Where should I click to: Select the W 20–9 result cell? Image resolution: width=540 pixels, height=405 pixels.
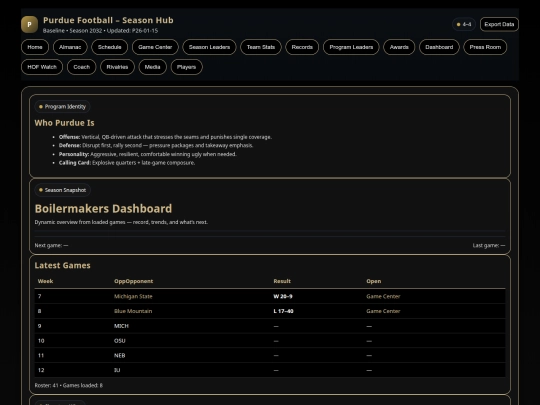pos(283,296)
